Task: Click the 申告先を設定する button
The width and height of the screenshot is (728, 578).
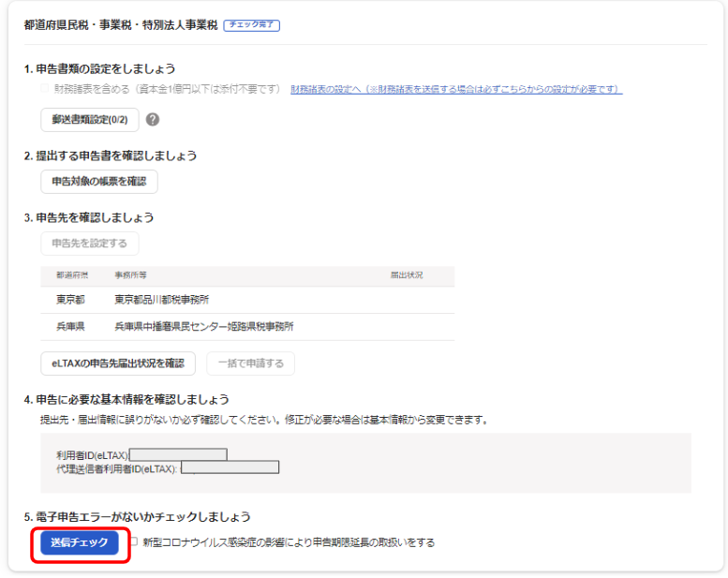Action: click(90, 244)
